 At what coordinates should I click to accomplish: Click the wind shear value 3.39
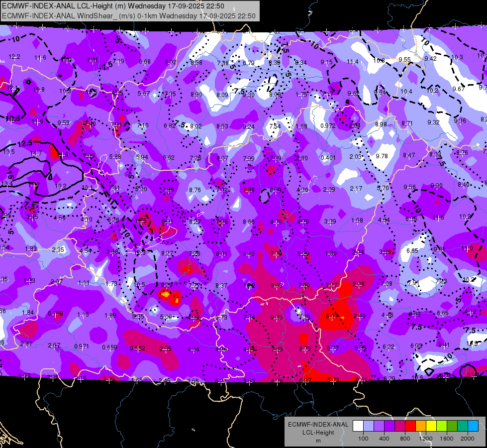pyautogui.click(x=330, y=222)
